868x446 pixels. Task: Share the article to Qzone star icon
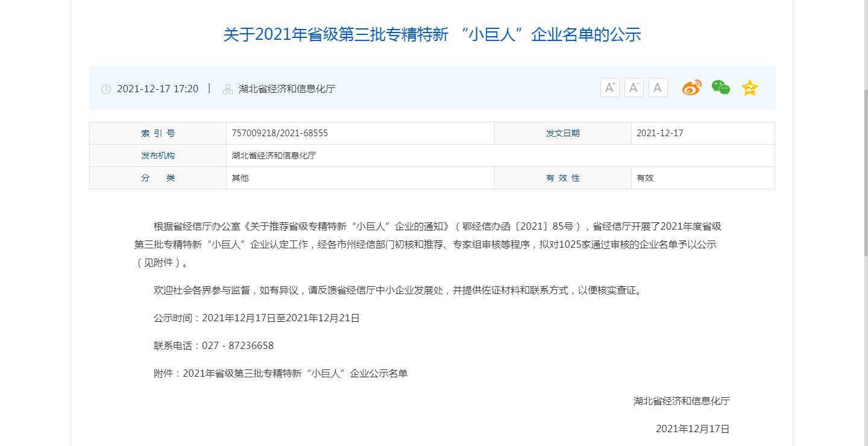[749, 87]
